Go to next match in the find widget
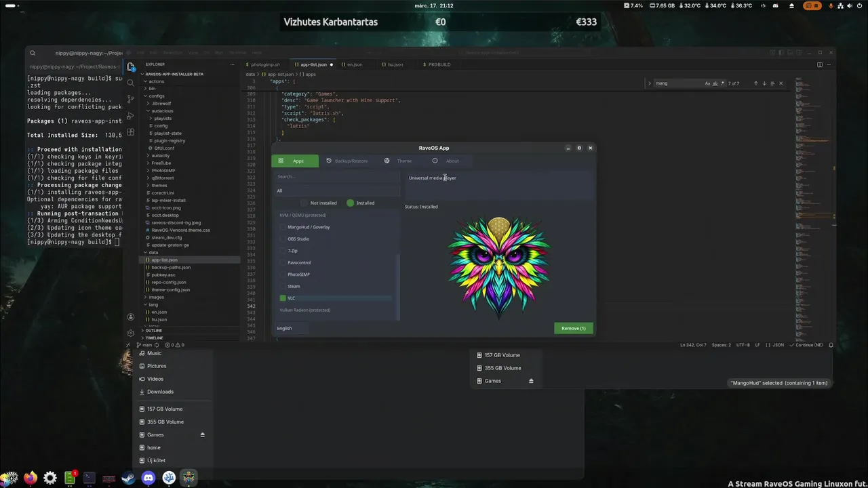The height and width of the screenshot is (488, 868). coord(764,83)
